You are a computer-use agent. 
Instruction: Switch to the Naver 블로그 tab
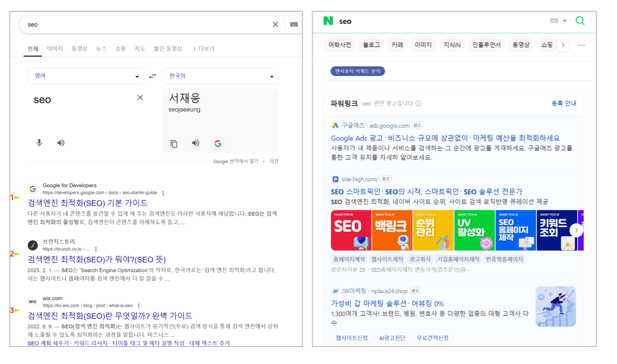(371, 45)
